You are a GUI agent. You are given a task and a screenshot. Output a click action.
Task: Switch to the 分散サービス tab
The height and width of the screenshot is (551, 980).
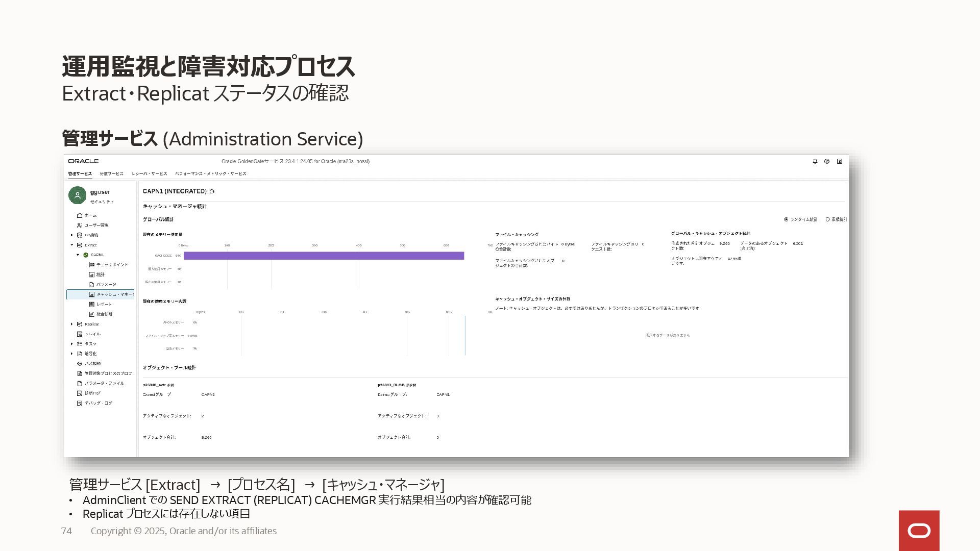(x=111, y=173)
